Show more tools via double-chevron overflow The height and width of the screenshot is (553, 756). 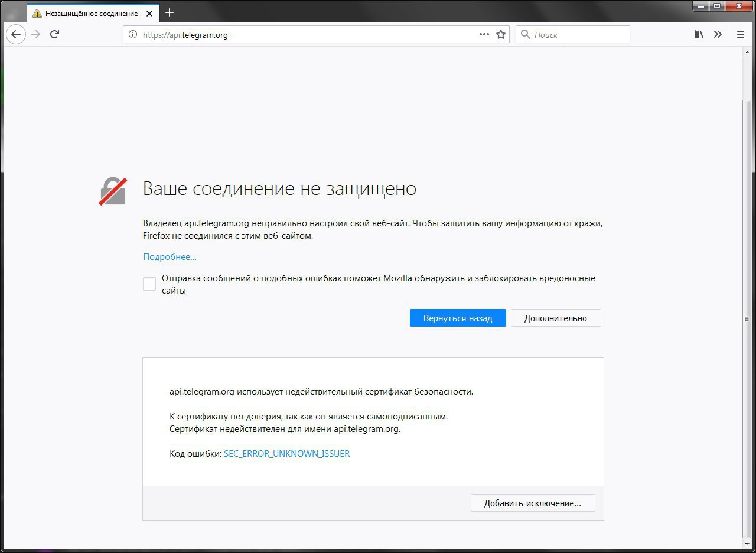tap(718, 34)
